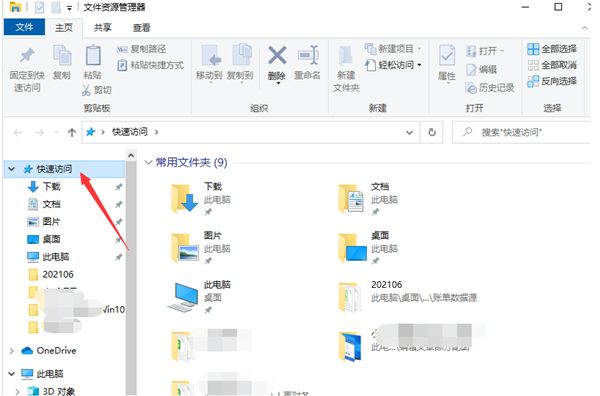
Task: Collapse the Frequent Folders (常用文件夹) group
Action: 148,163
